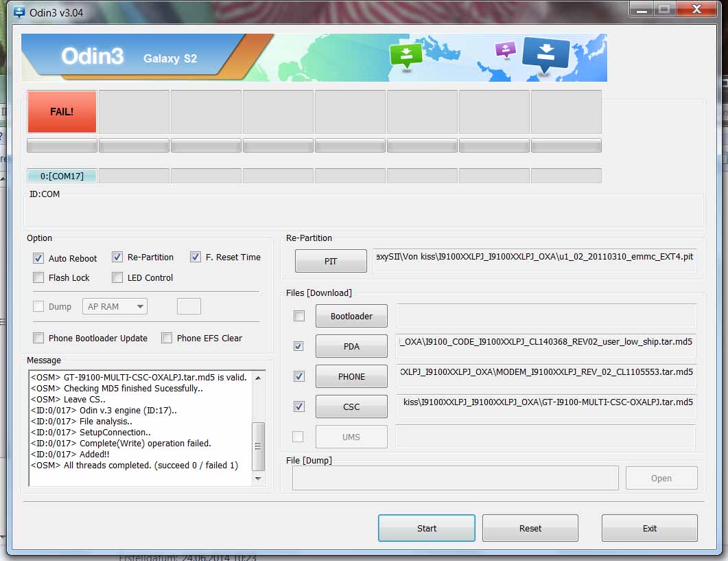Screen dimensions: 728x561
Task: Toggle F. Reset Time checkbox
Action: 196,257
